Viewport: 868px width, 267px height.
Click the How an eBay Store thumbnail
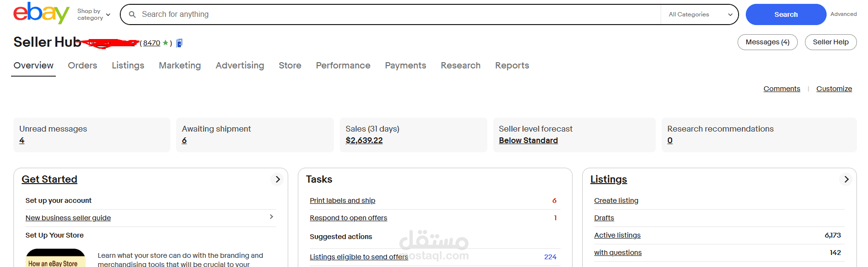[55, 258]
